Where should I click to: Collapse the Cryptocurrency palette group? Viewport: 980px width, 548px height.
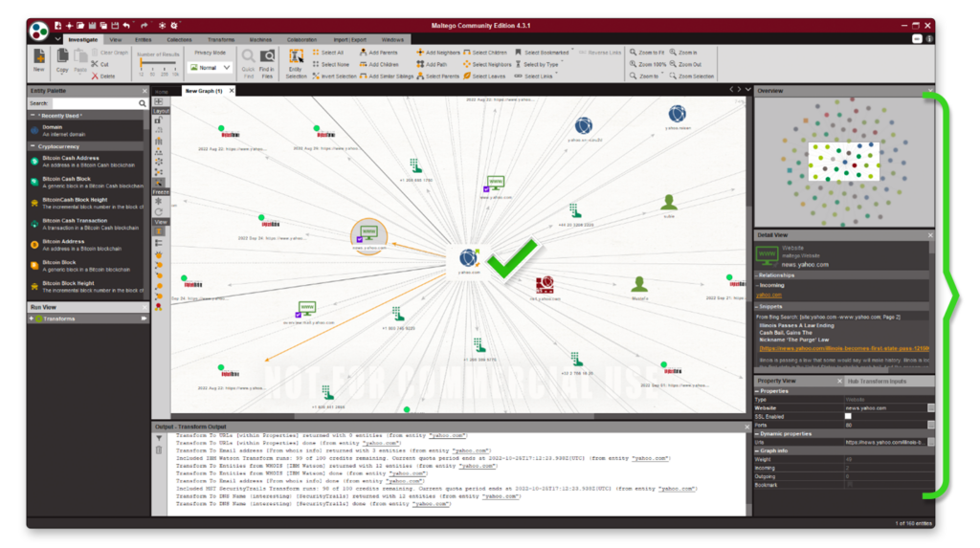coord(33,146)
